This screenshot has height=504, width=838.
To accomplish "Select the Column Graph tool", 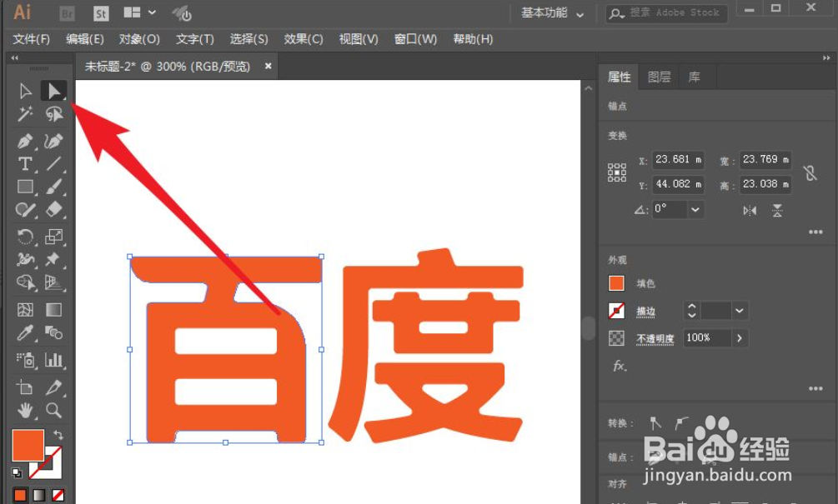I will point(53,360).
